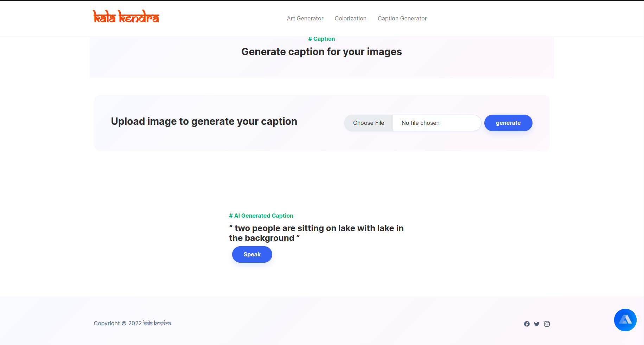644x345 pixels.
Task: Select Caption Generator in the navigation
Action: tap(402, 18)
